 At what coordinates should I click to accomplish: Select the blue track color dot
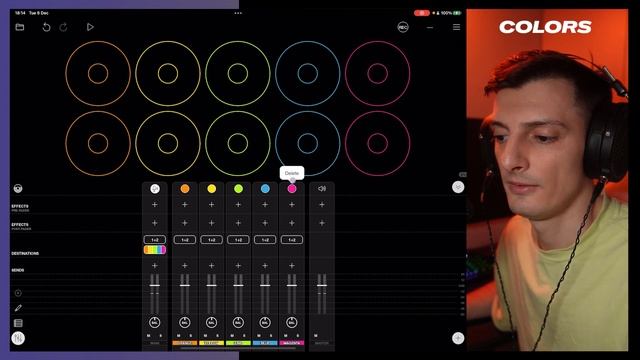coord(265,189)
